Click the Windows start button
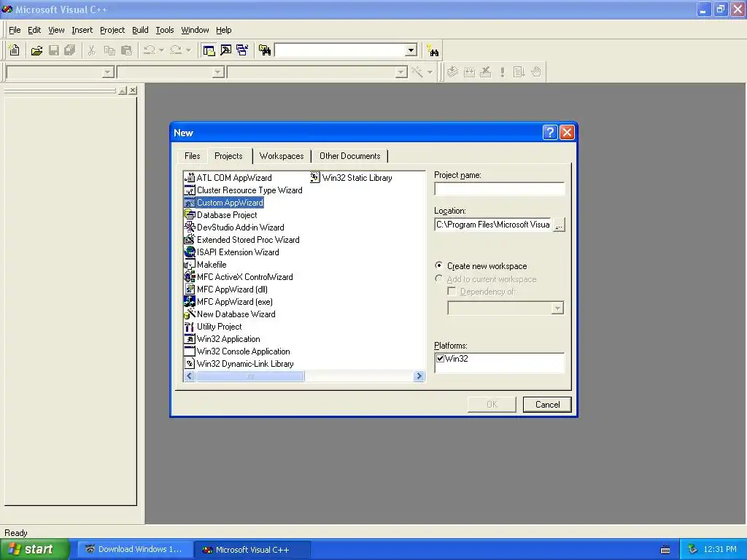 coord(34,549)
